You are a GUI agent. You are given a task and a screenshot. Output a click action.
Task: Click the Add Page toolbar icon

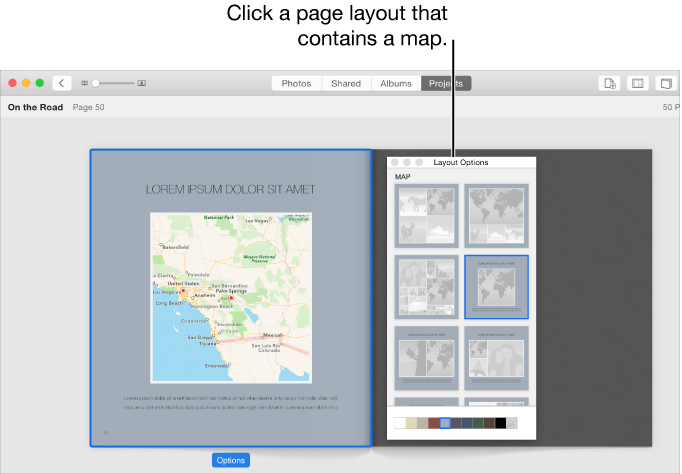(x=610, y=83)
